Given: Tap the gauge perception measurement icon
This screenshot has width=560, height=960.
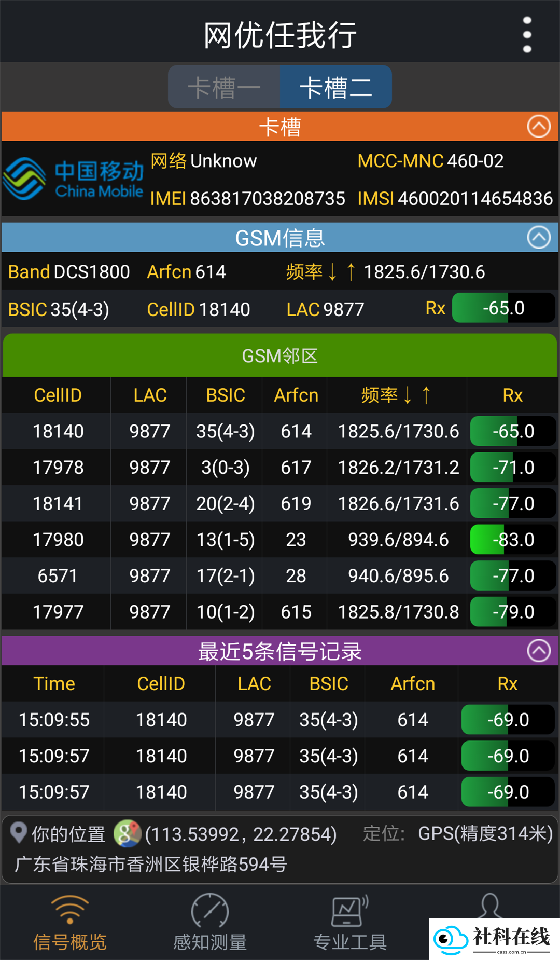Looking at the screenshot, I should [x=210, y=911].
